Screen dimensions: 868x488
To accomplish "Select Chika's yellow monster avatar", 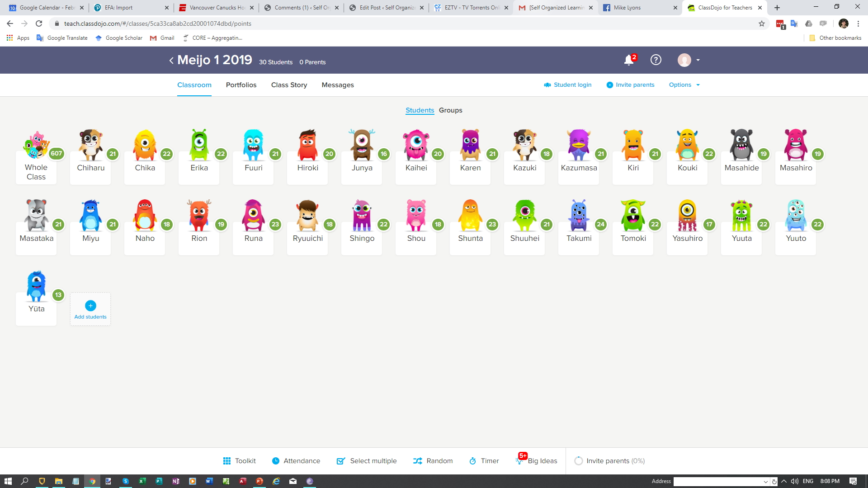I will pyautogui.click(x=145, y=145).
